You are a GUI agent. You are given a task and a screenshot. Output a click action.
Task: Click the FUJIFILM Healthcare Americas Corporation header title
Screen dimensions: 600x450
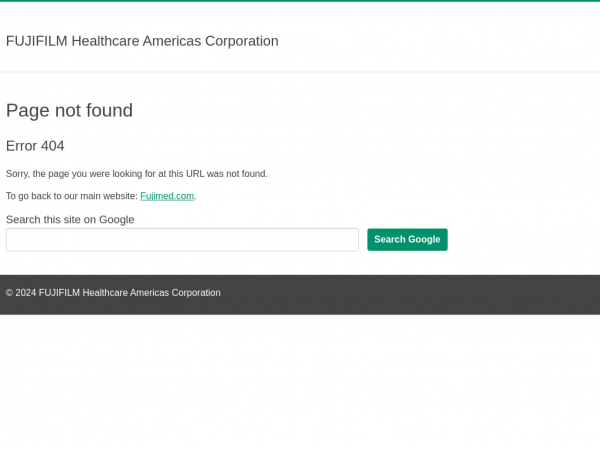[142, 41]
